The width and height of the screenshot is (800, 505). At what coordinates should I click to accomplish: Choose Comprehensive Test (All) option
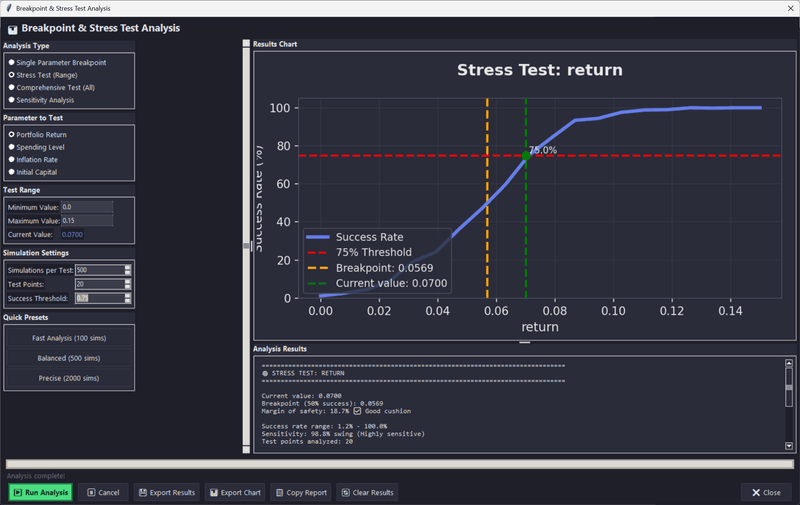point(52,88)
